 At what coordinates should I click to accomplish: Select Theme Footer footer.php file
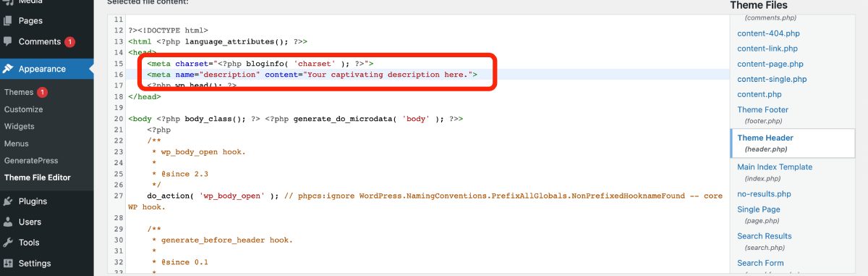click(x=762, y=115)
